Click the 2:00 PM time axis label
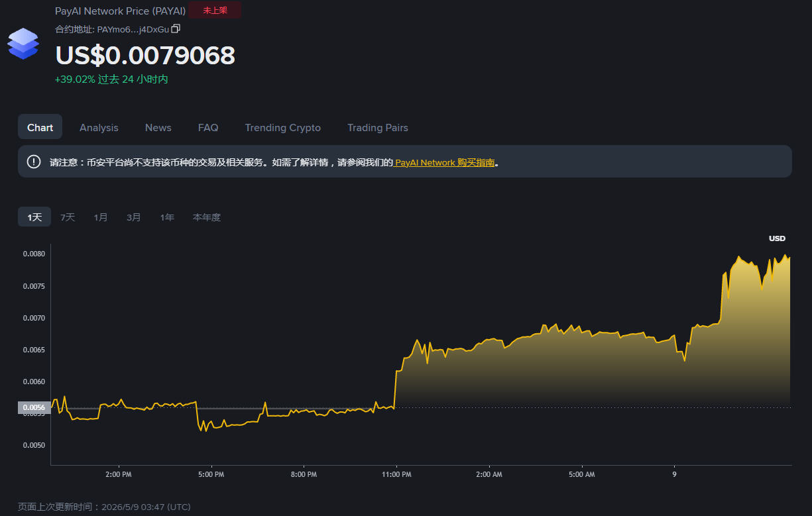This screenshot has width=812, height=516. 118,474
